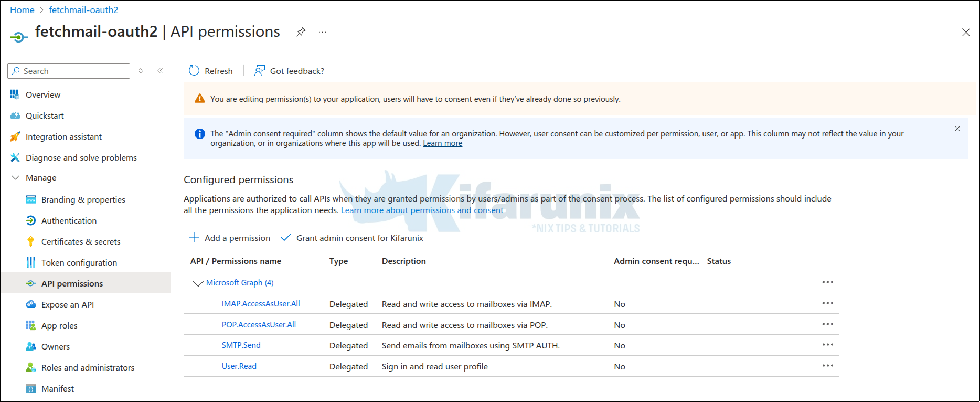Screen dimensions: 980x402
Task: Open the POP.AccessAsUser.All permission link
Action: (259, 325)
